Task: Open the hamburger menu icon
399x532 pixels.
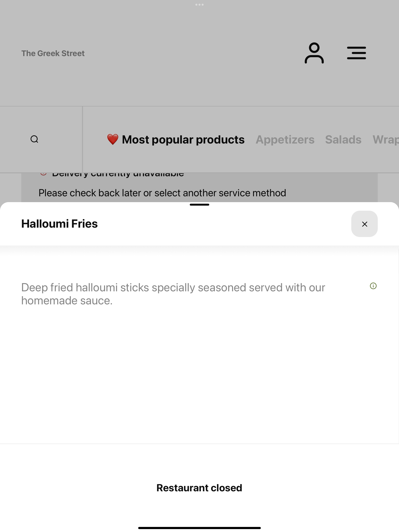Action: point(356,53)
